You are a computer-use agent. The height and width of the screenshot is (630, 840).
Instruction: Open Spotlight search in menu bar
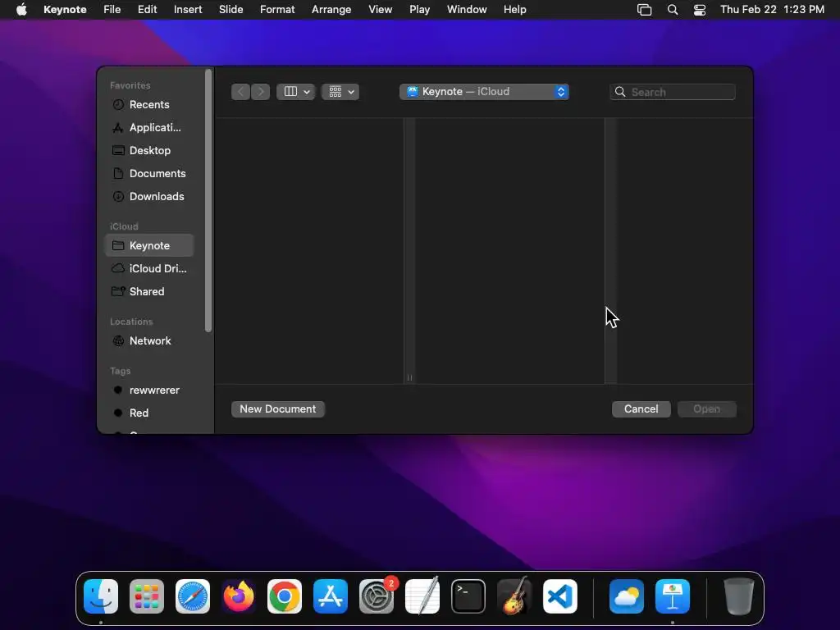(673, 10)
